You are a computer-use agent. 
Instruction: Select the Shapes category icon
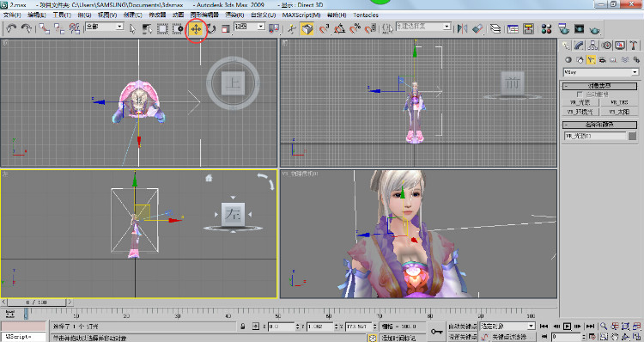pos(580,59)
